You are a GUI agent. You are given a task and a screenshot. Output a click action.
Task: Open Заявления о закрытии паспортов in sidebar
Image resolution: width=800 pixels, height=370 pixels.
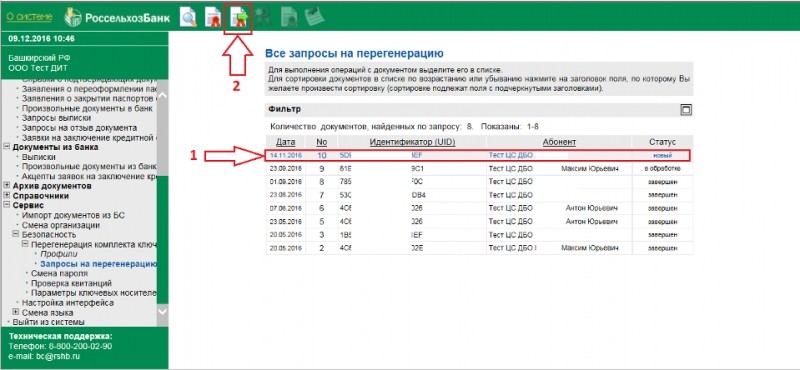point(89,98)
